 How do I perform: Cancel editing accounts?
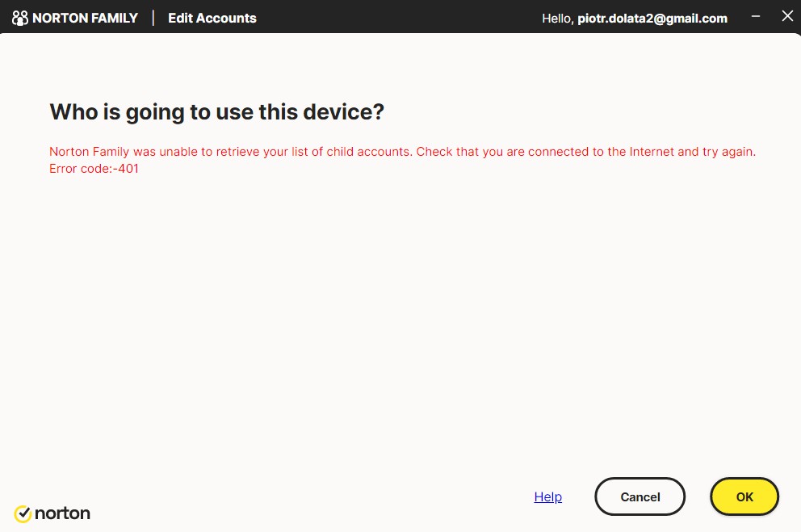click(x=640, y=496)
